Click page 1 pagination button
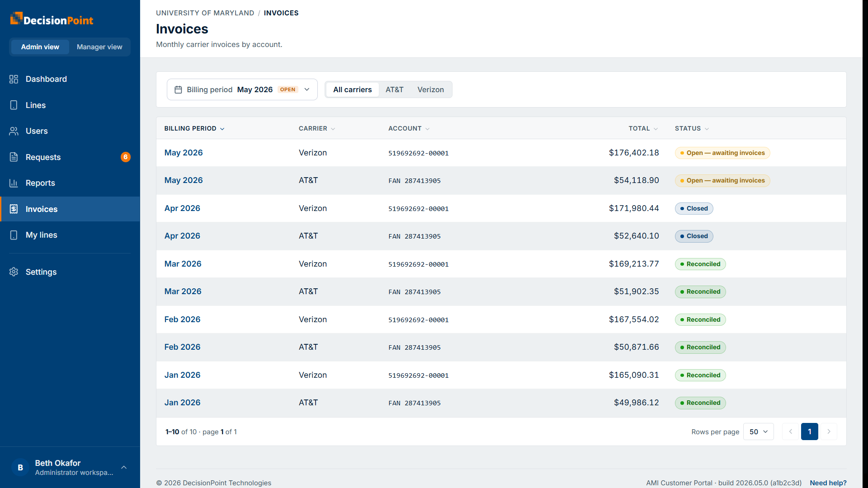Viewport: 868px width, 488px height. [809, 432]
